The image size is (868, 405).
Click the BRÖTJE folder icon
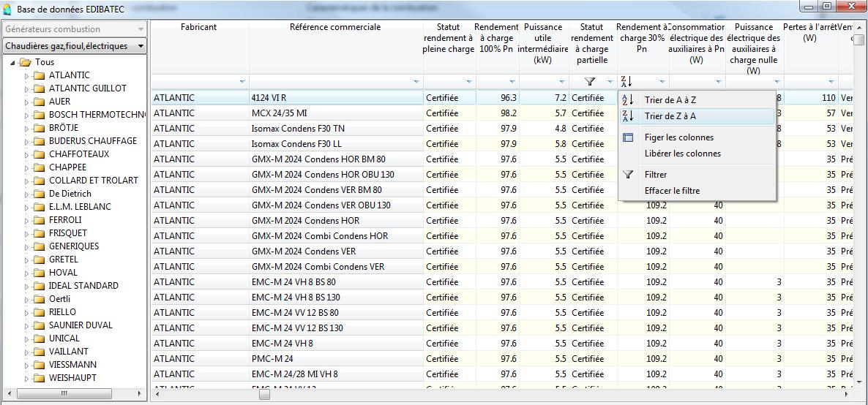39,128
